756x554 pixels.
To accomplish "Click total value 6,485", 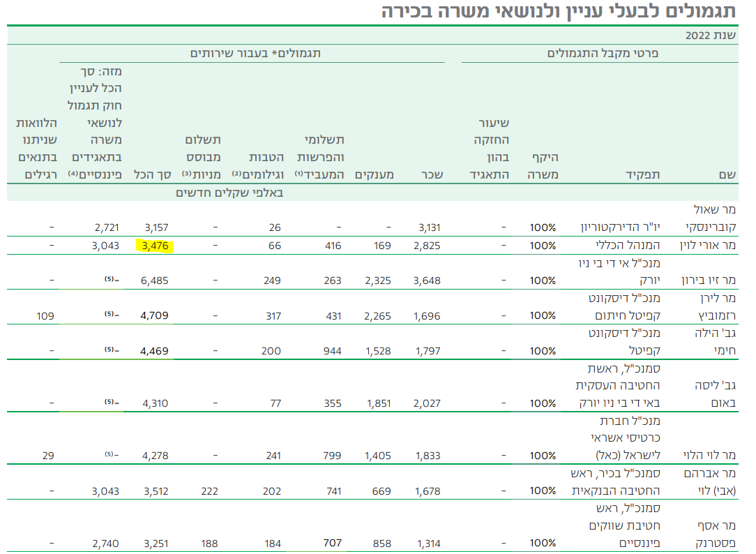I will (154, 280).
